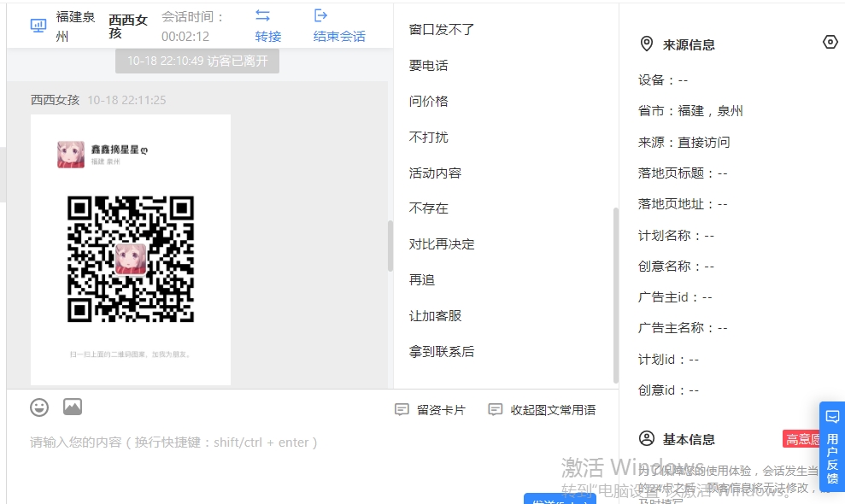Select quick phrase 对比再决定
The height and width of the screenshot is (504, 845).
442,243
